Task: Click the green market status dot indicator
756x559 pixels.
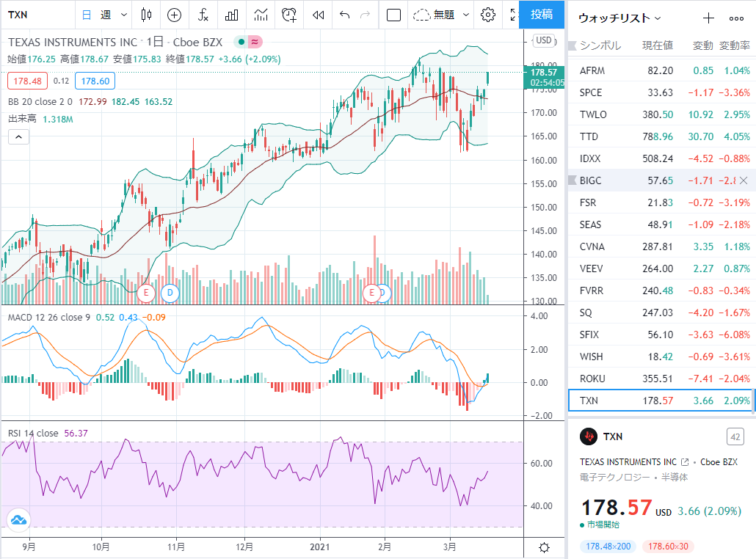Action: tap(241, 42)
